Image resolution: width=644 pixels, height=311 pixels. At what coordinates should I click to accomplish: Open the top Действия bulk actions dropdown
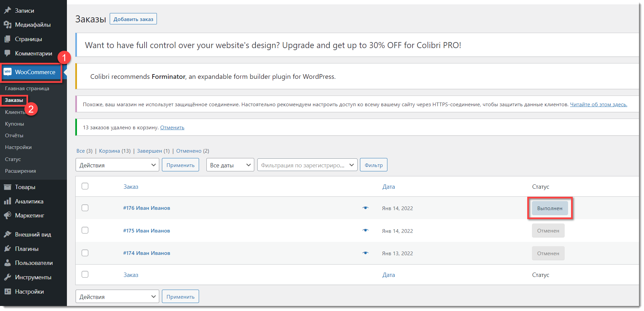click(x=117, y=165)
